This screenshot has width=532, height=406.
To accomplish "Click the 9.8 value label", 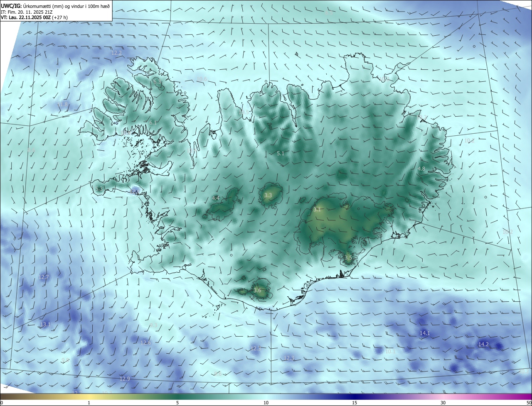I will point(65,360).
